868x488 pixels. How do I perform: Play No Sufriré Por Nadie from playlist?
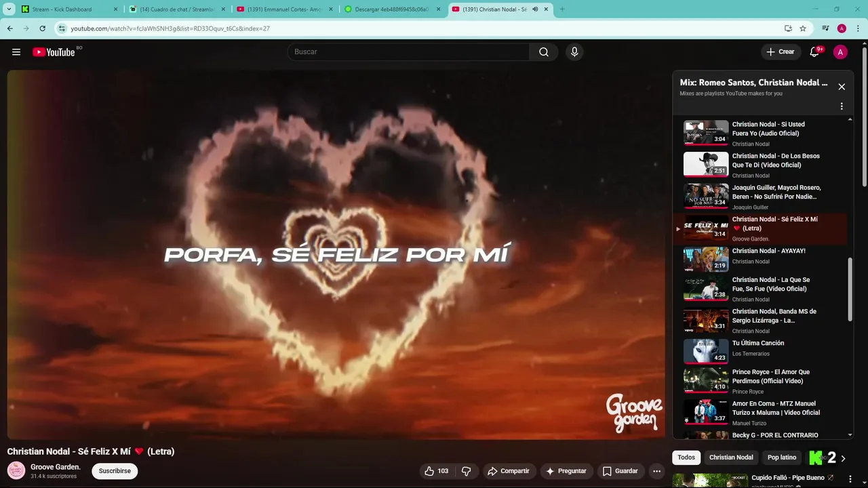click(760, 197)
